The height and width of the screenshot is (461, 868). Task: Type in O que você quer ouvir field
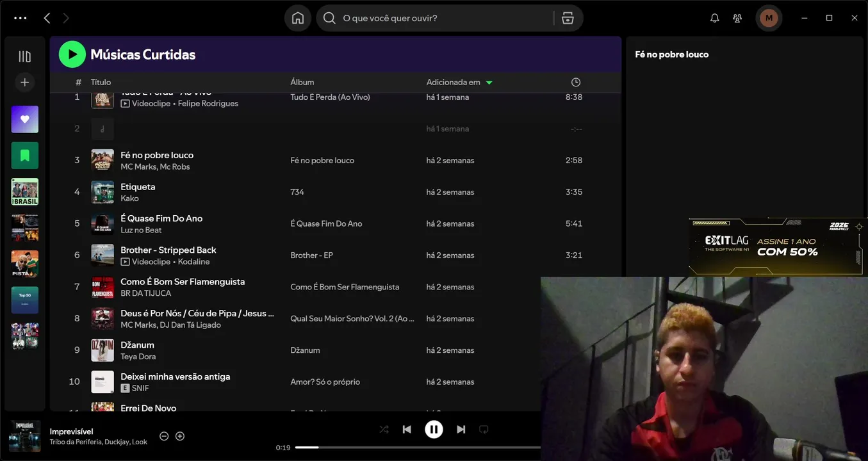pyautogui.click(x=446, y=18)
